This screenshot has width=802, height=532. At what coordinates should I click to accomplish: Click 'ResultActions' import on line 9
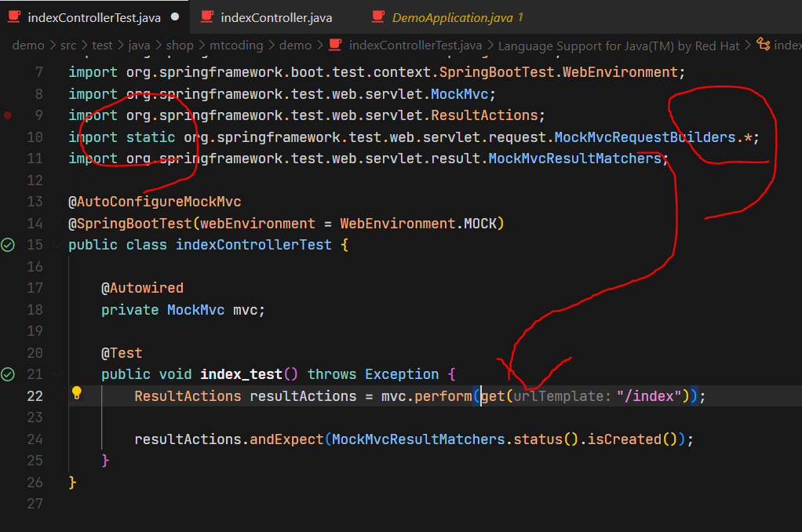pyautogui.click(x=484, y=115)
